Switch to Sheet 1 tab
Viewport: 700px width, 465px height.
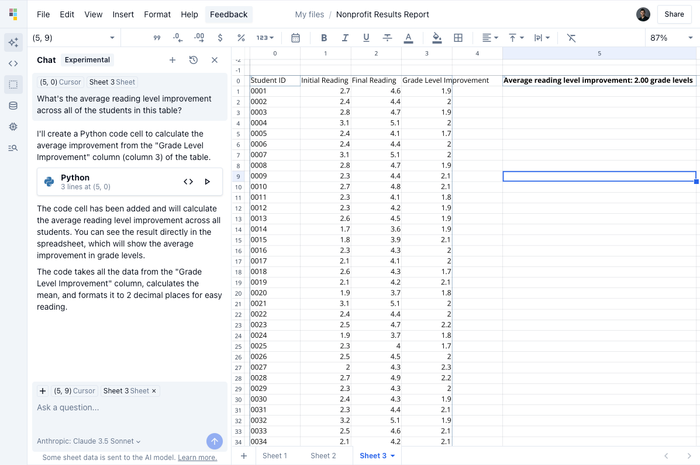point(275,456)
